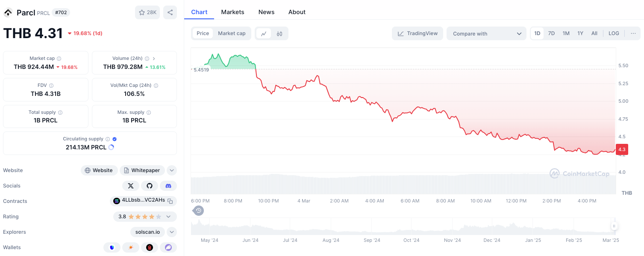Open the Compare with dropdown
644x256 pixels.
tap(487, 33)
